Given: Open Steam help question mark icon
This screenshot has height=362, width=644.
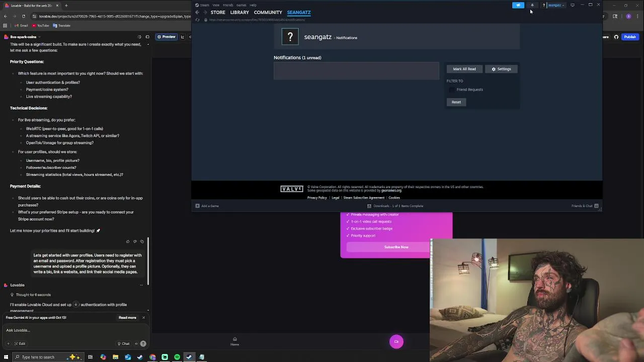Looking at the screenshot, I should (x=544, y=5).
